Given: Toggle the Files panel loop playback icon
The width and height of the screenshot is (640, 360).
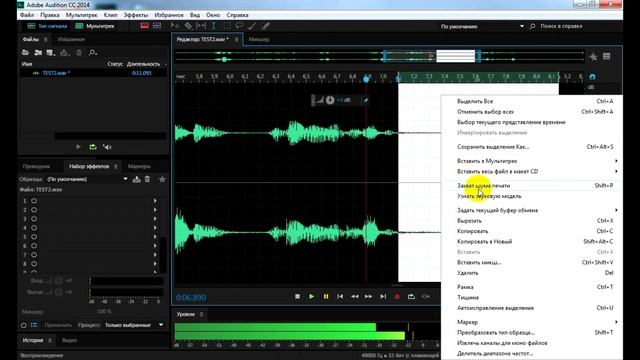Looking at the screenshot, I should (93, 147).
